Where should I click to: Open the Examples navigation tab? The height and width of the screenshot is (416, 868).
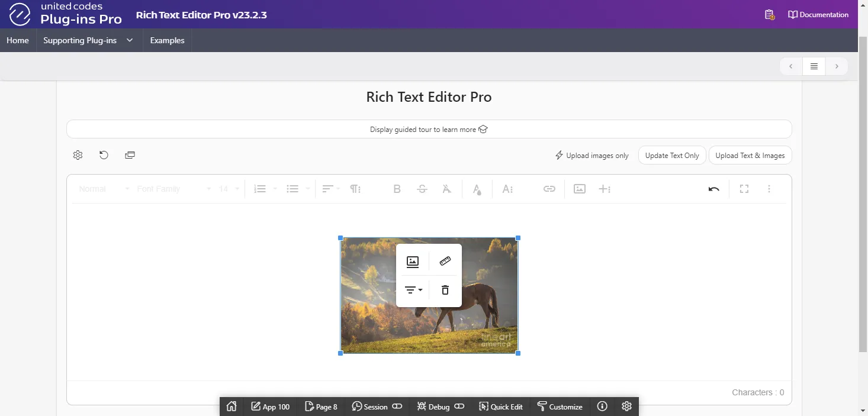(x=167, y=40)
